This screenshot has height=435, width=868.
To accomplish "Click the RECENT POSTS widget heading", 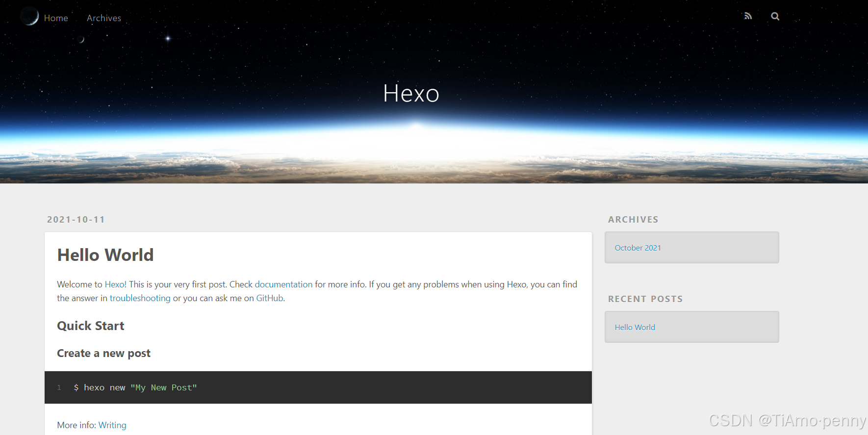I will [x=645, y=299].
